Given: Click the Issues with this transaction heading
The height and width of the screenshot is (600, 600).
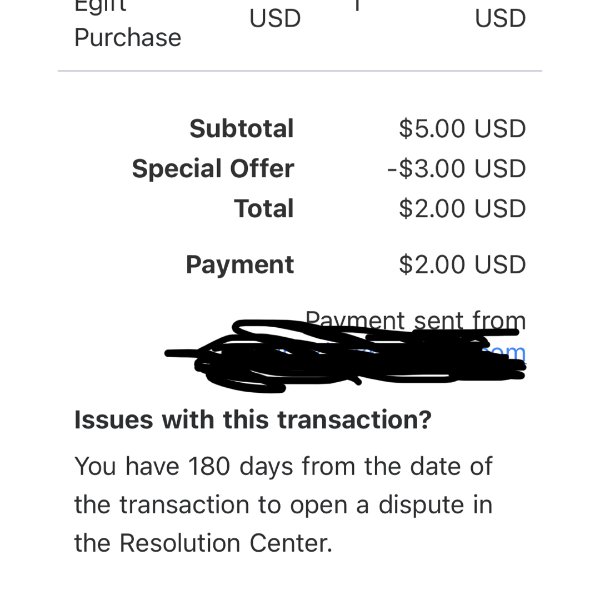Looking at the screenshot, I should pos(253,420).
